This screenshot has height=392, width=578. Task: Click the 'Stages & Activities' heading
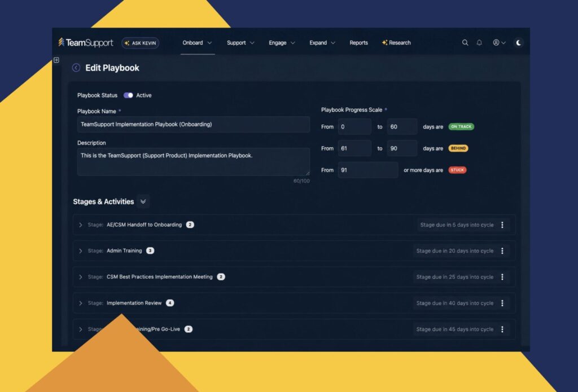click(x=104, y=201)
